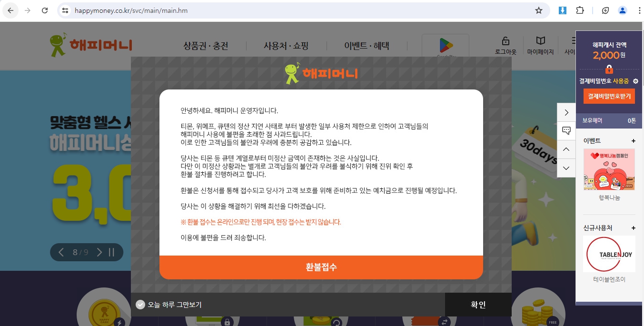Open the 이벤트·혜택 menu

[367, 46]
